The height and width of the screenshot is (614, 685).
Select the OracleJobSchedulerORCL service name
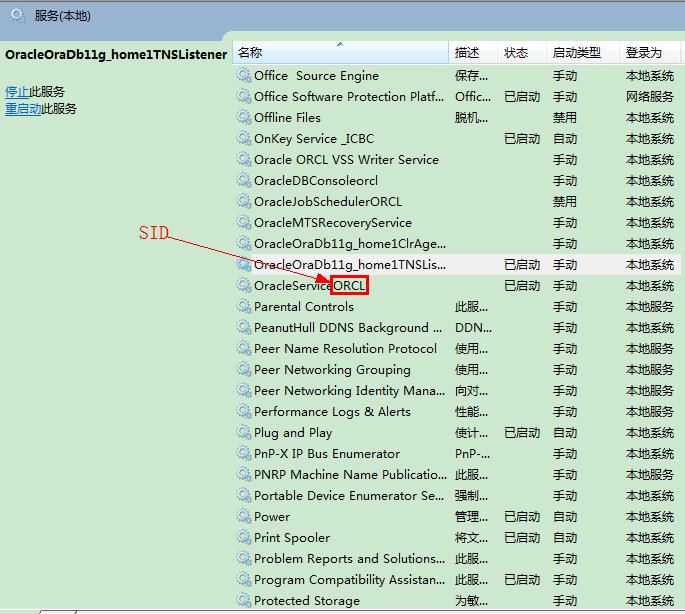coord(328,201)
